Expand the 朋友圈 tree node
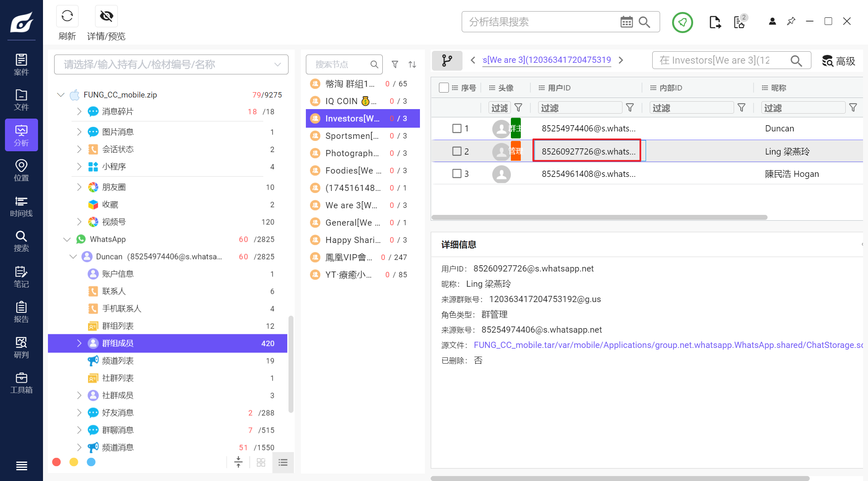 [x=79, y=187]
